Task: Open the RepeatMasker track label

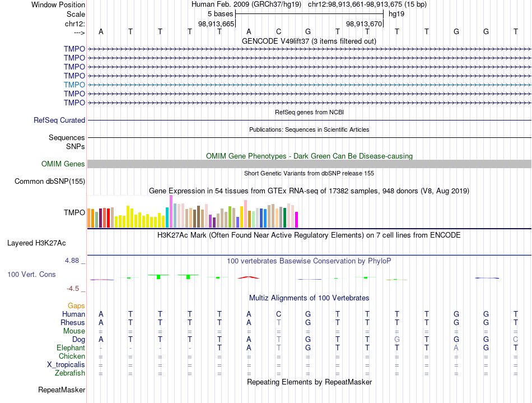Action: [62, 390]
